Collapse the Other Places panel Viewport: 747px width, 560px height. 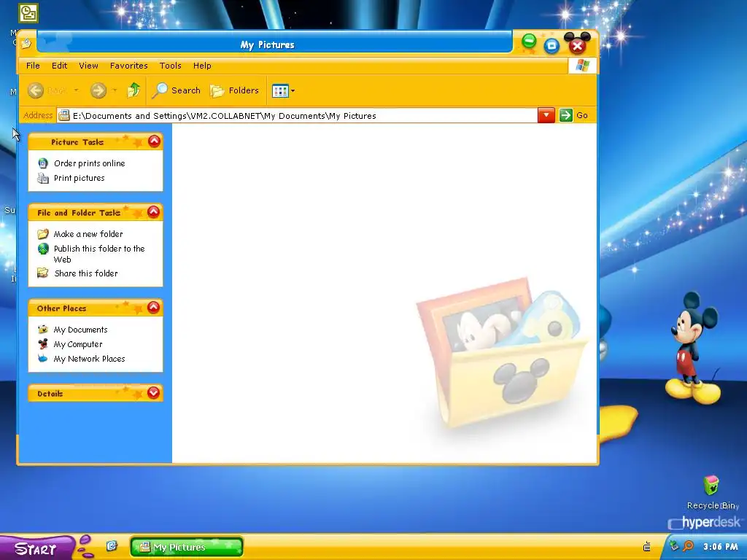tap(153, 308)
